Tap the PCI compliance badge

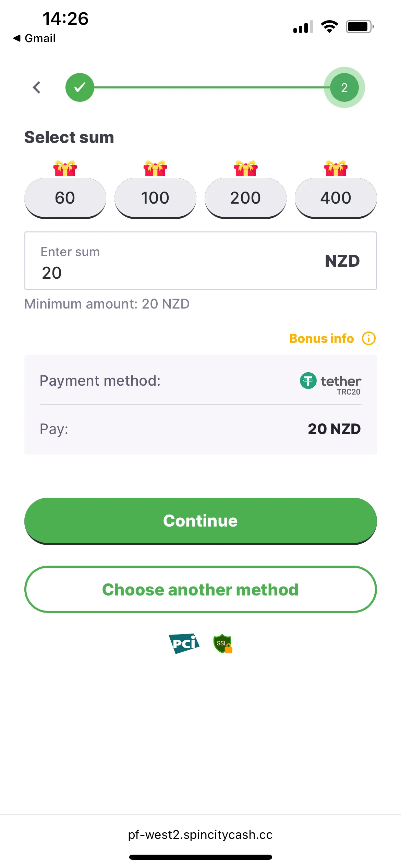point(184,643)
